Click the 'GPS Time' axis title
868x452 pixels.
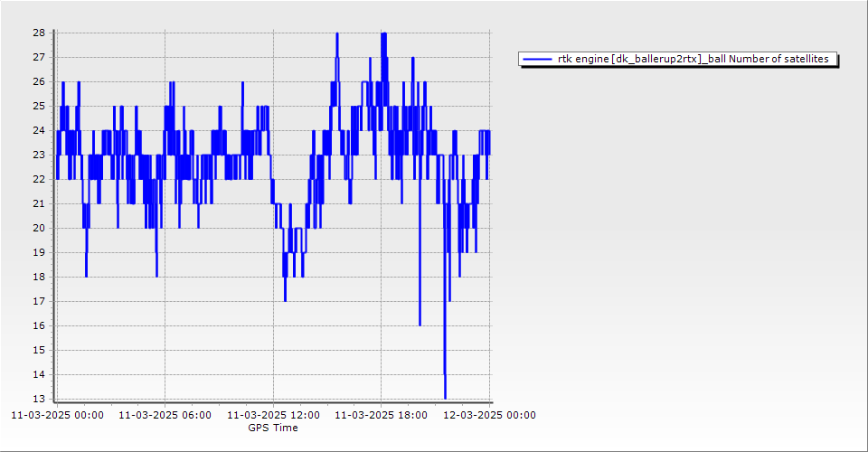tap(273, 428)
